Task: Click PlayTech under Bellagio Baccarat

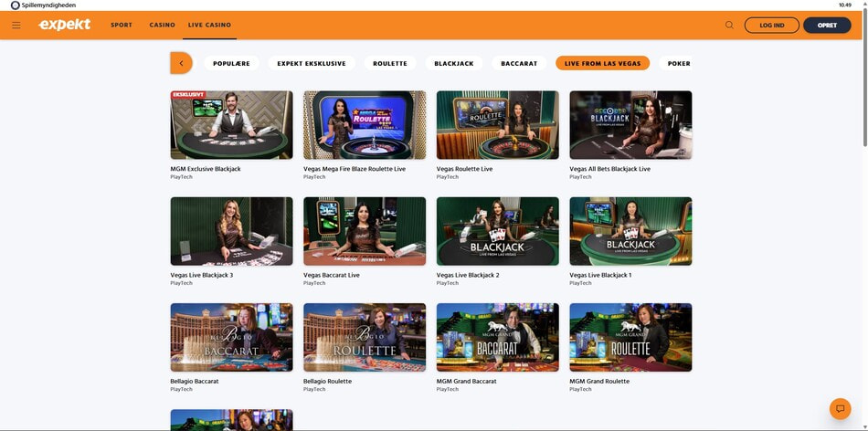Action: 182,389
